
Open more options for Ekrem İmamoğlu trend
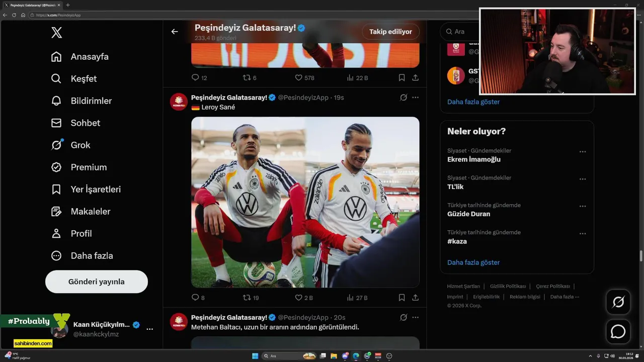(583, 152)
